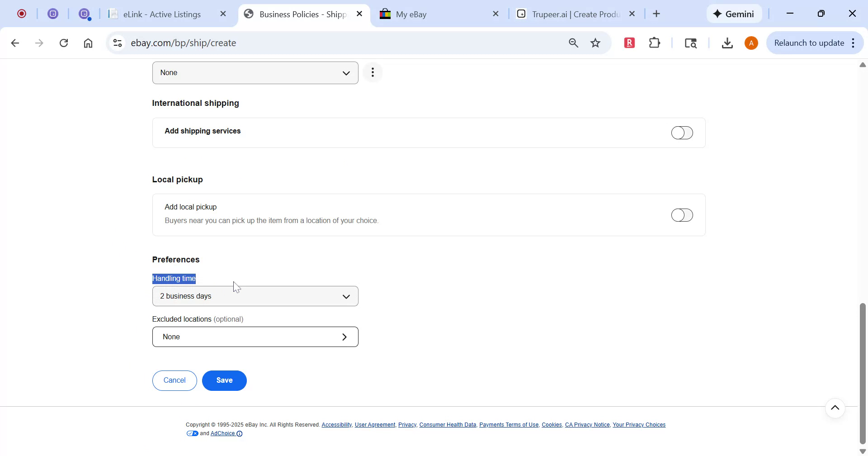
Task: Open the Rakuten extension
Action: pos(629,43)
